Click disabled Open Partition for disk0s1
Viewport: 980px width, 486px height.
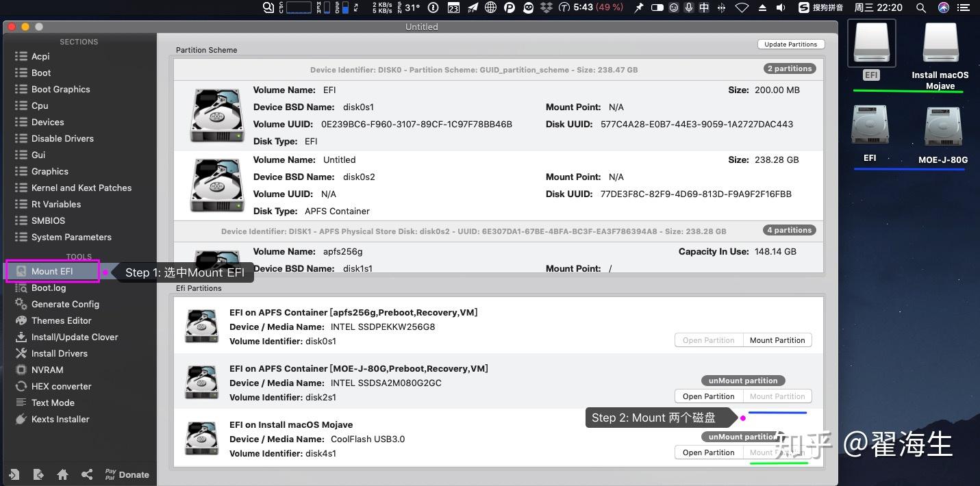click(709, 340)
